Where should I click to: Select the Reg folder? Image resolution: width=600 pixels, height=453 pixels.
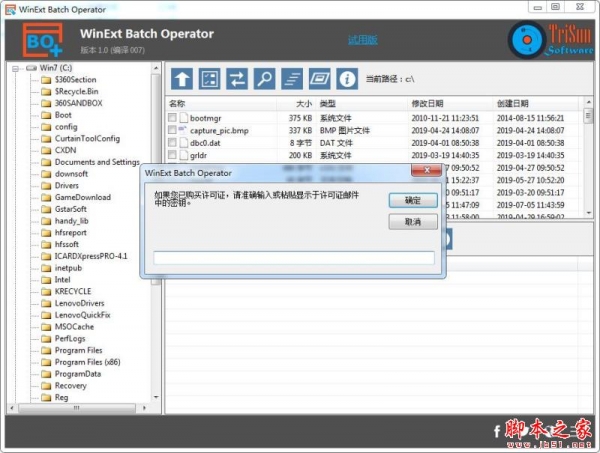point(61,398)
